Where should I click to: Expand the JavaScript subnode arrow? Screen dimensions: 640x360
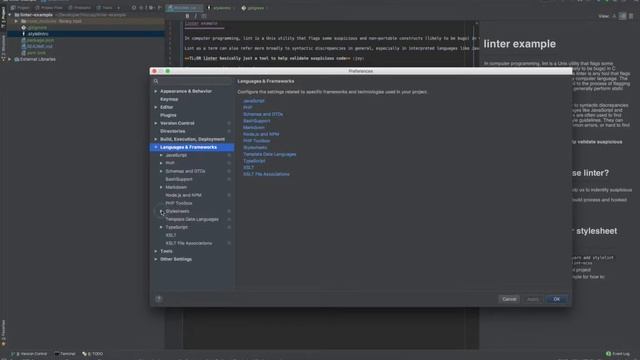point(161,155)
